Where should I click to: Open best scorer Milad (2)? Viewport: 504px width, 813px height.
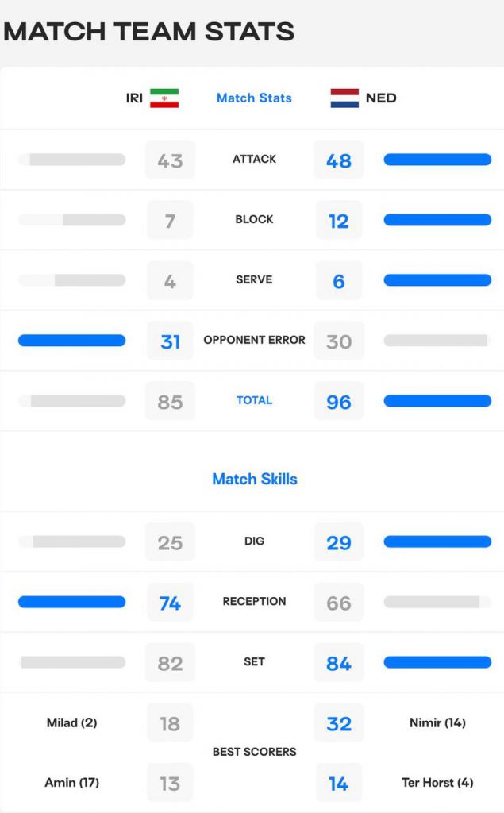tap(72, 722)
